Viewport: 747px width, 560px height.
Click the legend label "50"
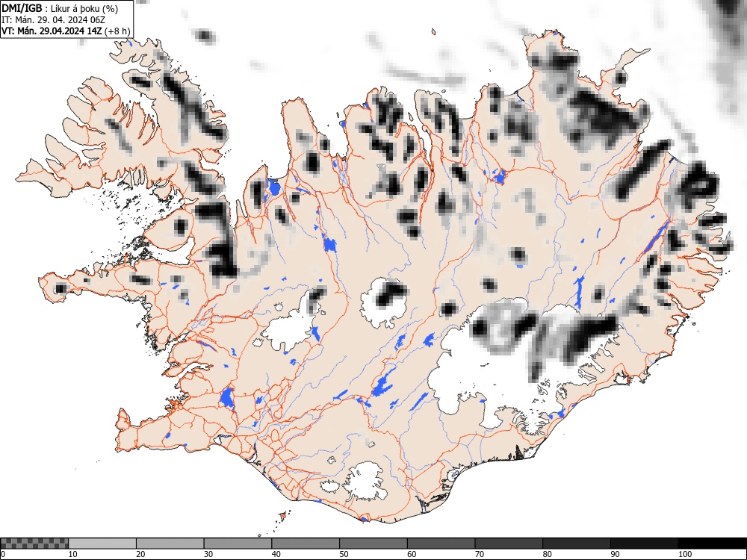coord(344,554)
